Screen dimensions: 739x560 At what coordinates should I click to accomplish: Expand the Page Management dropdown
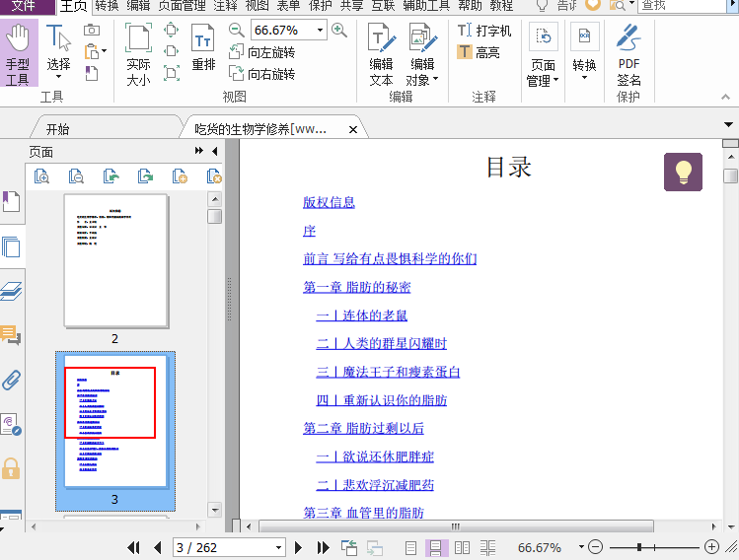tap(556, 79)
